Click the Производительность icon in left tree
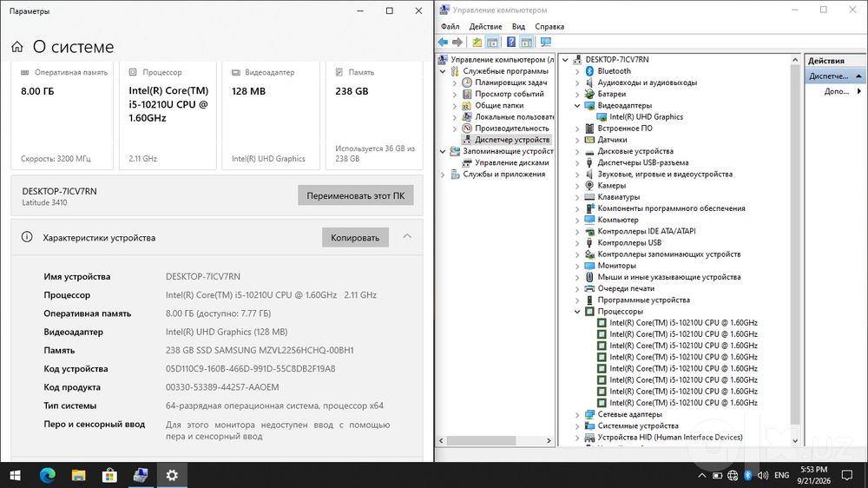 [467, 129]
